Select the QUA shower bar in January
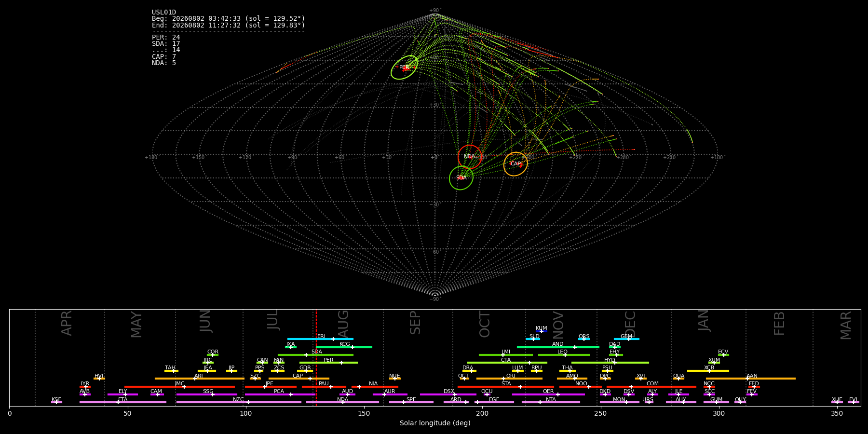 678,379
